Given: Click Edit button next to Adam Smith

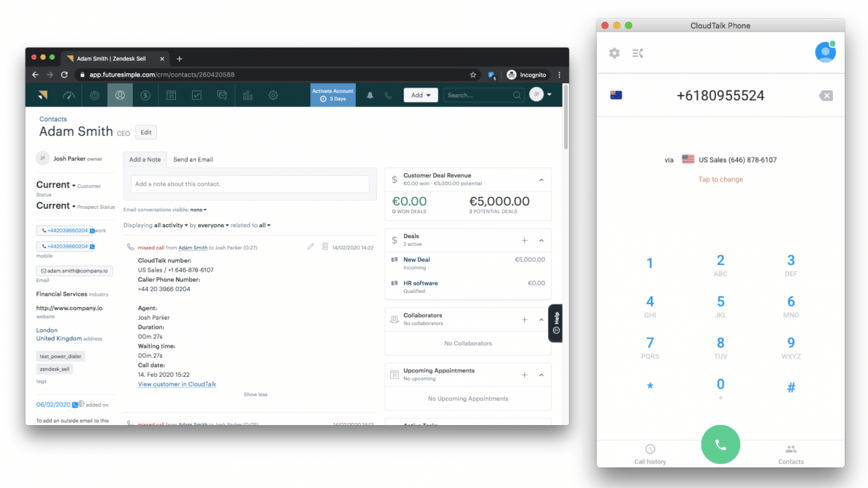Looking at the screenshot, I should [x=146, y=132].
